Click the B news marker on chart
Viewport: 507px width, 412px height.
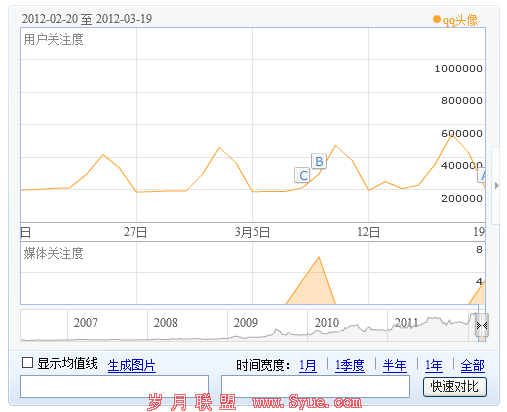pyautogui.click(x=319, y=161)
